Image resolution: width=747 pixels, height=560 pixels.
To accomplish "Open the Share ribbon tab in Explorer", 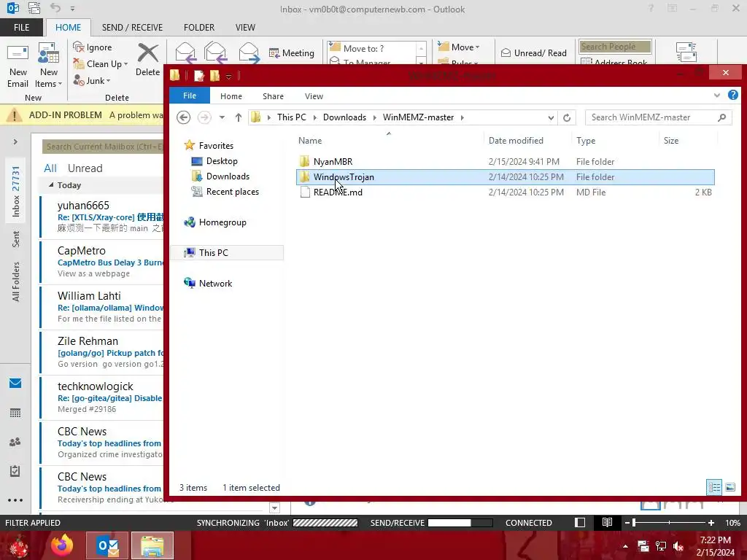I will click(x=273, y=96).
